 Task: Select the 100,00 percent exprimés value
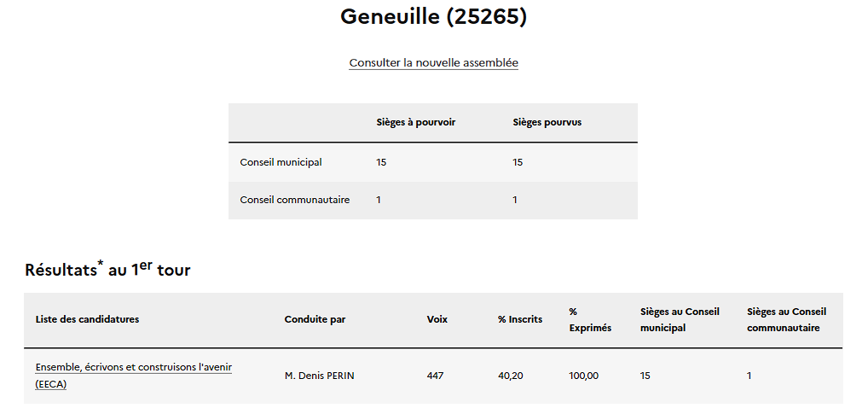pos(583,376)
